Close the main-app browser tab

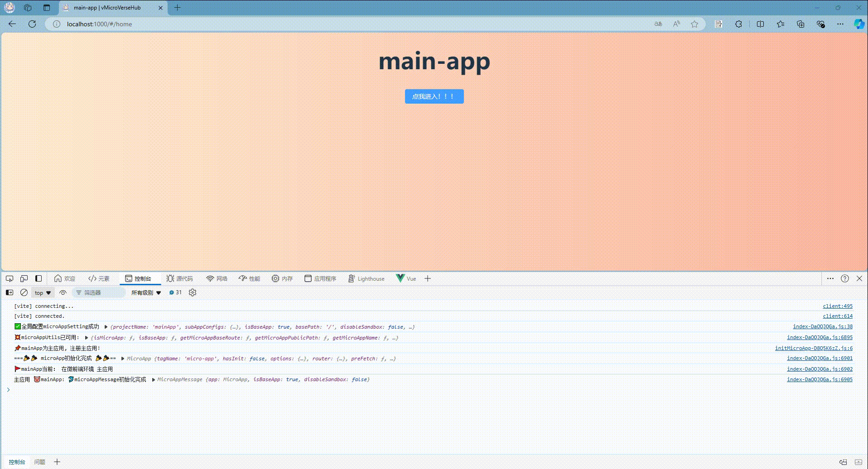[160, 8]
